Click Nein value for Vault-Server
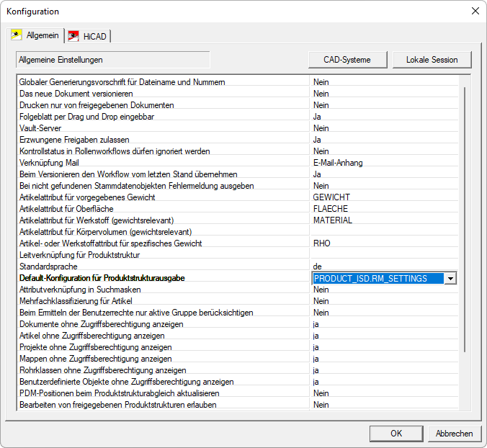 (x=321, y=128)
